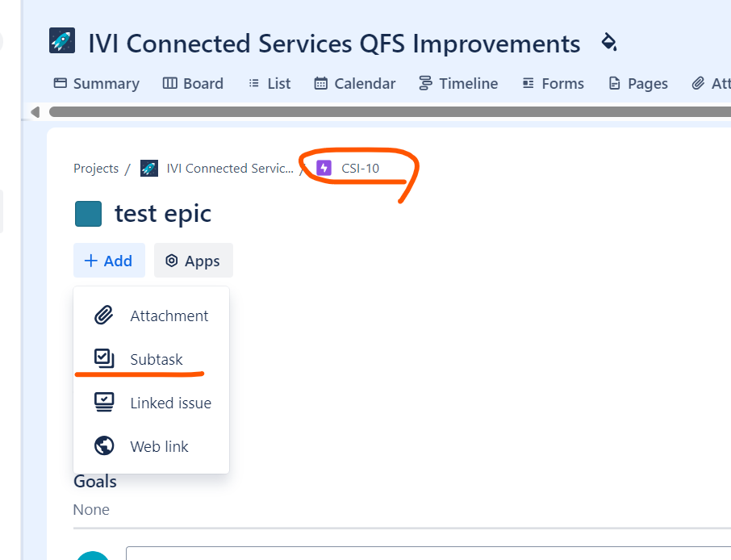Click the teal epic color square
Image resolution: width=731 pixels, height=560 pixels.
[88, 214]
